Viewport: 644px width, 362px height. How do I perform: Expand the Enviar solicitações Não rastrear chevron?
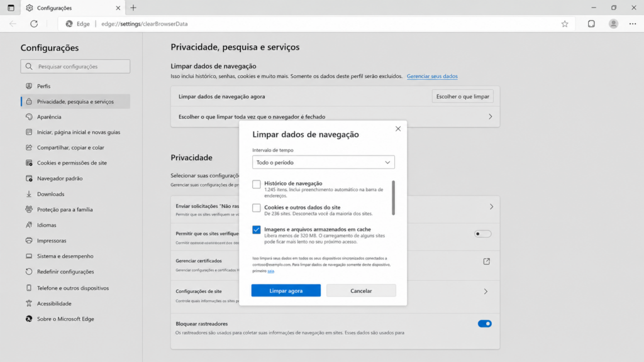(x=491, y=206)
